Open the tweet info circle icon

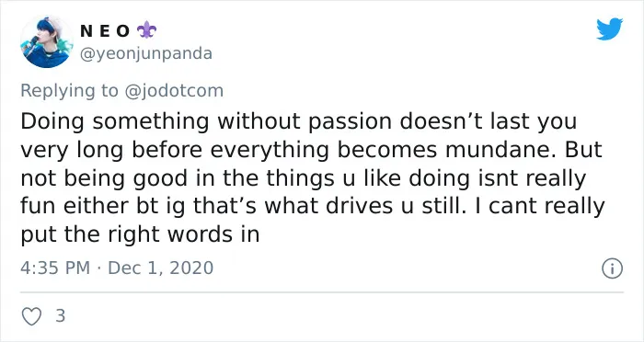click(x=613, y=268)
